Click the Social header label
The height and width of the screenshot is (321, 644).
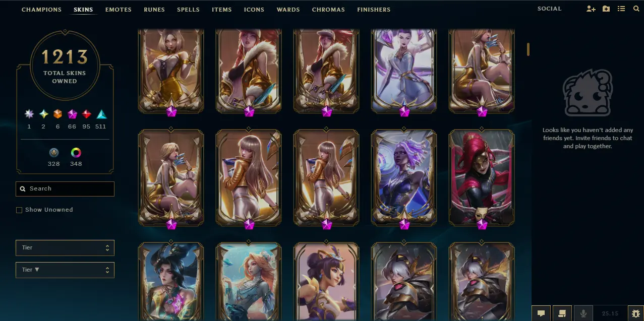click(549, 9)
